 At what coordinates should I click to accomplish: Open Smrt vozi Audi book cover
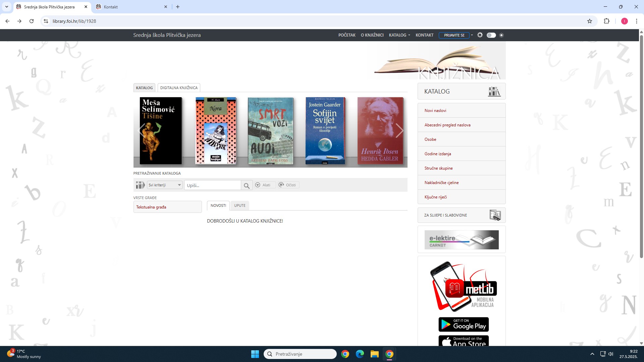point(270,131)
